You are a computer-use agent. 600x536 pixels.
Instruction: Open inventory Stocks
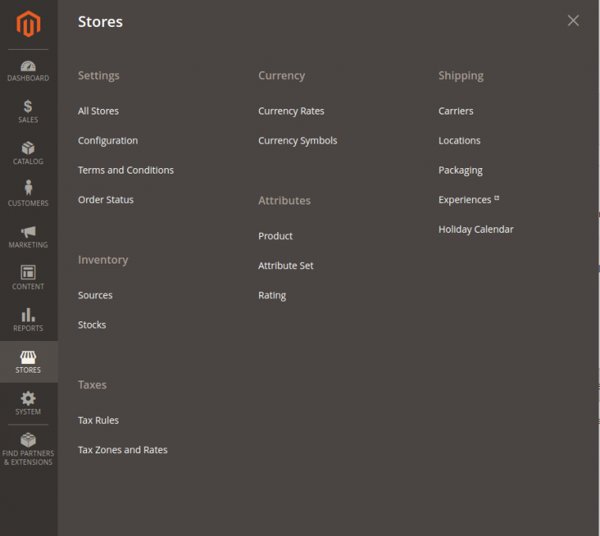click(92, 325)
